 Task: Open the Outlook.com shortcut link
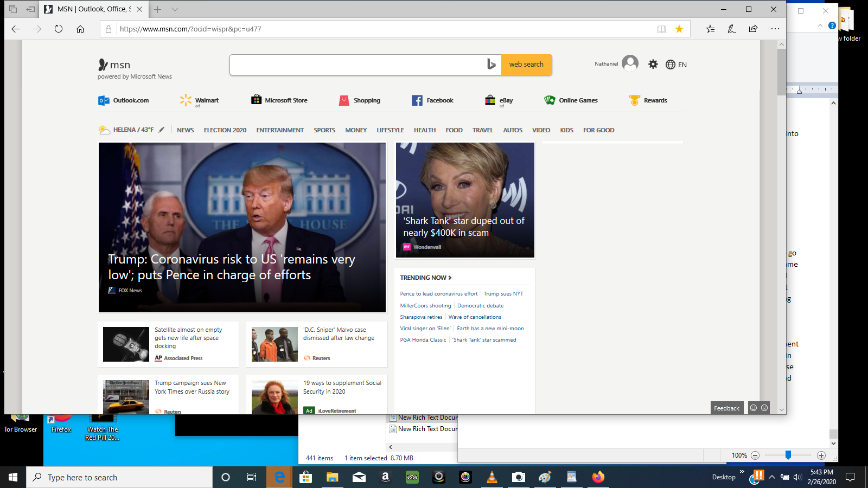(x=124, y=100)
